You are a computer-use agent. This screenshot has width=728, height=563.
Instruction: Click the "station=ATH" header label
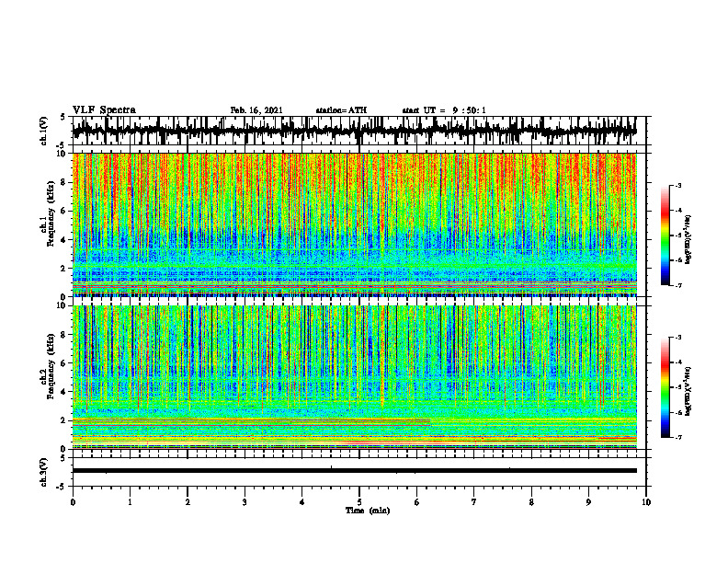click(341, 110)
